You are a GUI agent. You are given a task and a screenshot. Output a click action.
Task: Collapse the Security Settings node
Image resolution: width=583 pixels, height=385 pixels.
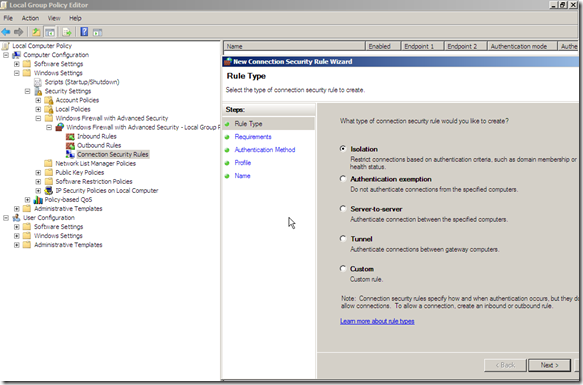pyautogui.click(x=27, y=91)
